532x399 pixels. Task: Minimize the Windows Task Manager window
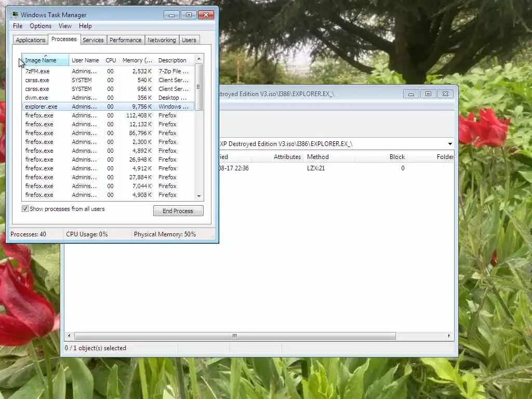(171, 15)
